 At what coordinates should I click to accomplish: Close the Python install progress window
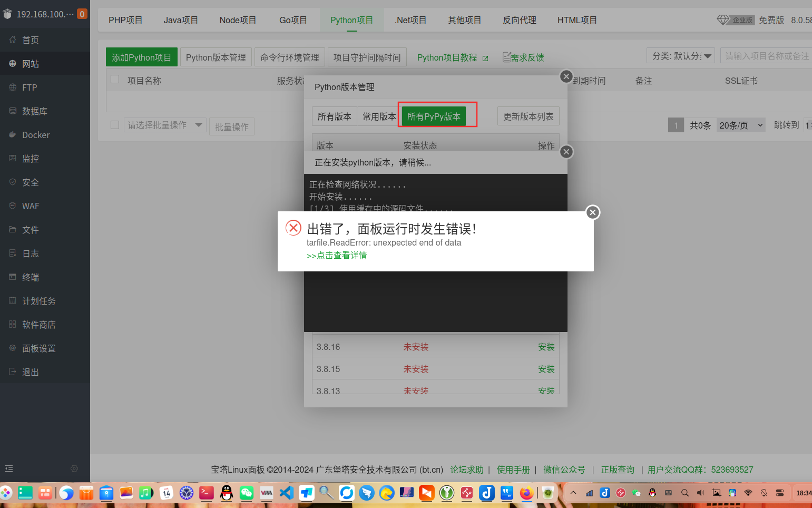[566, 152]
